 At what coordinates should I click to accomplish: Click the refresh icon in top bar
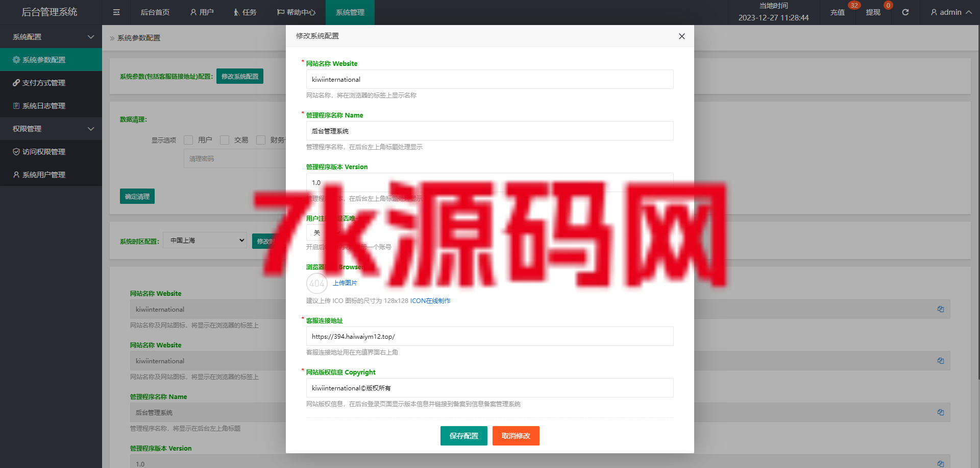click(905, 12)
